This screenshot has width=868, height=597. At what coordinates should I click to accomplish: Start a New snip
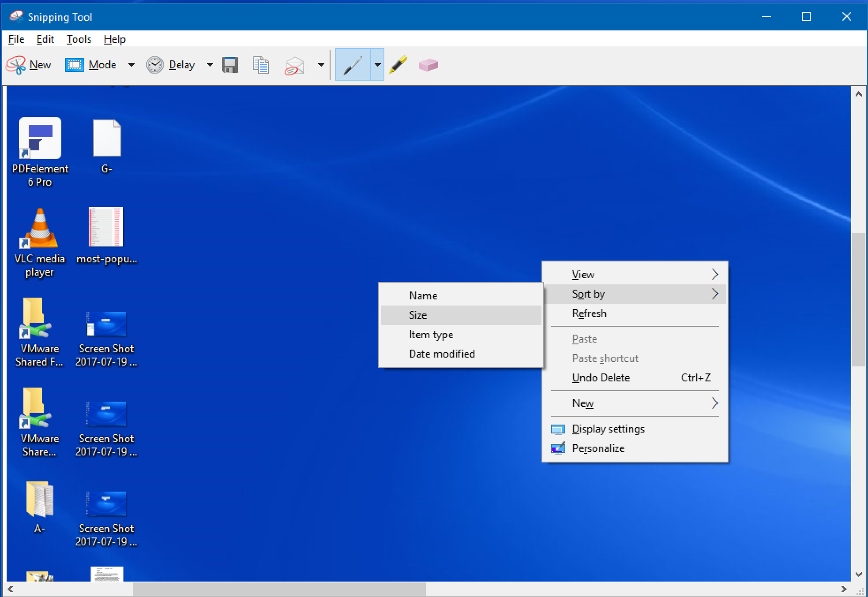pos(29,64)
